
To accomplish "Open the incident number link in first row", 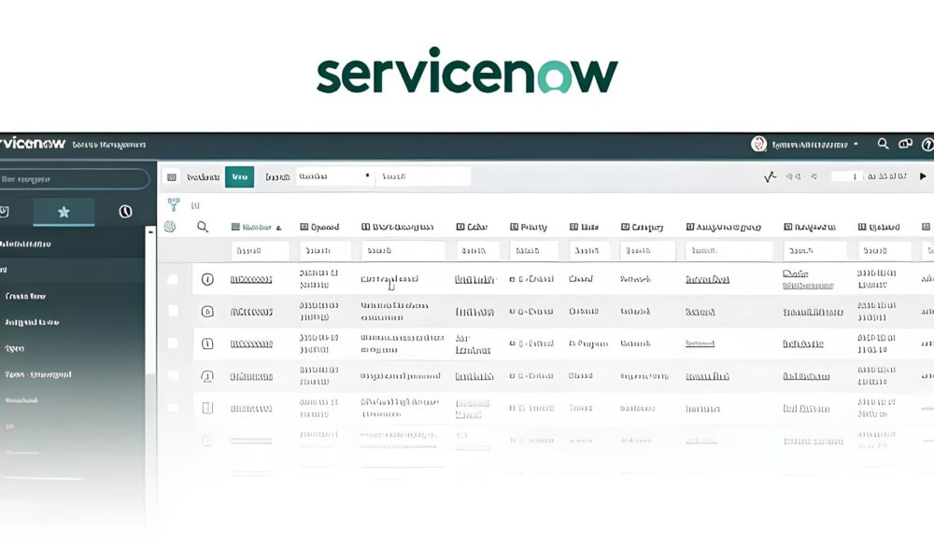I will (250, 279).
